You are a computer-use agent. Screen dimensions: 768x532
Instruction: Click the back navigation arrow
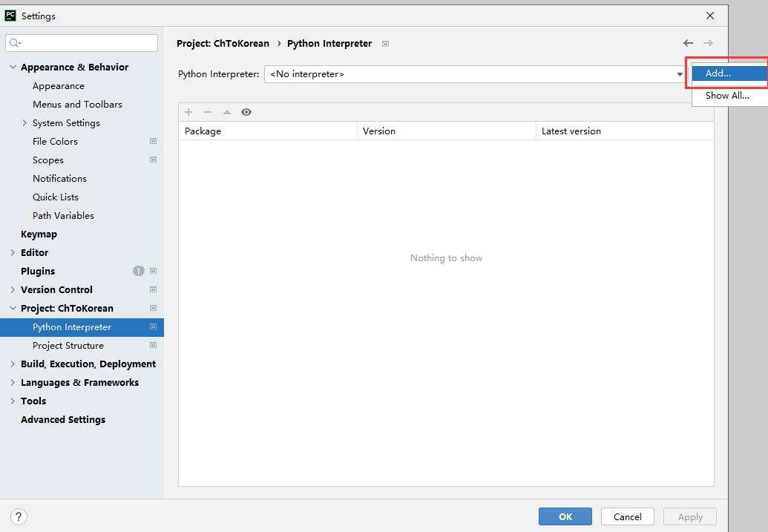(x=688, y=43)
